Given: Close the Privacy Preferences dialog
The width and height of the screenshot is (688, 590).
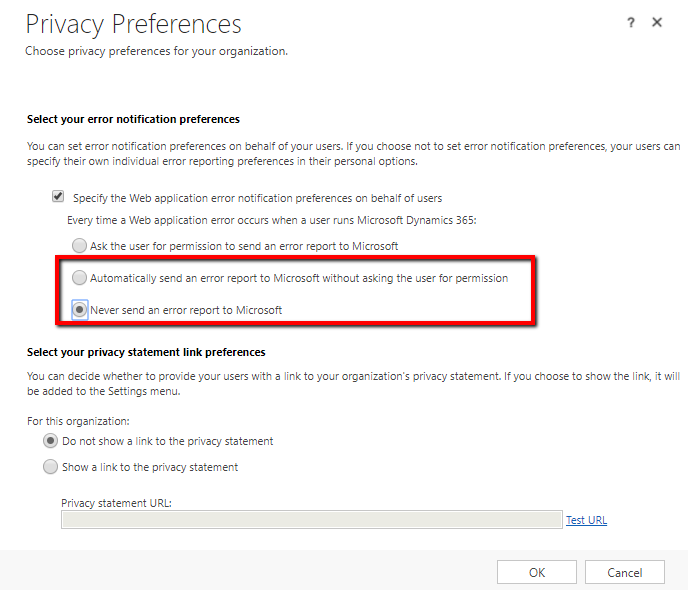Looking at the screenshot, I should (x=657, y=22).
